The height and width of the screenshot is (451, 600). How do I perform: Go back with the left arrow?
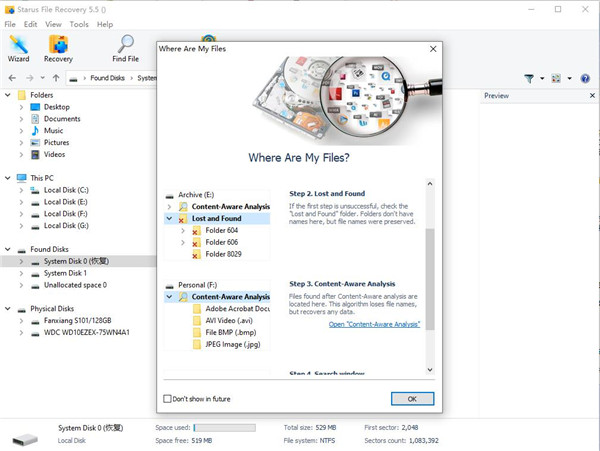(12, 78)
